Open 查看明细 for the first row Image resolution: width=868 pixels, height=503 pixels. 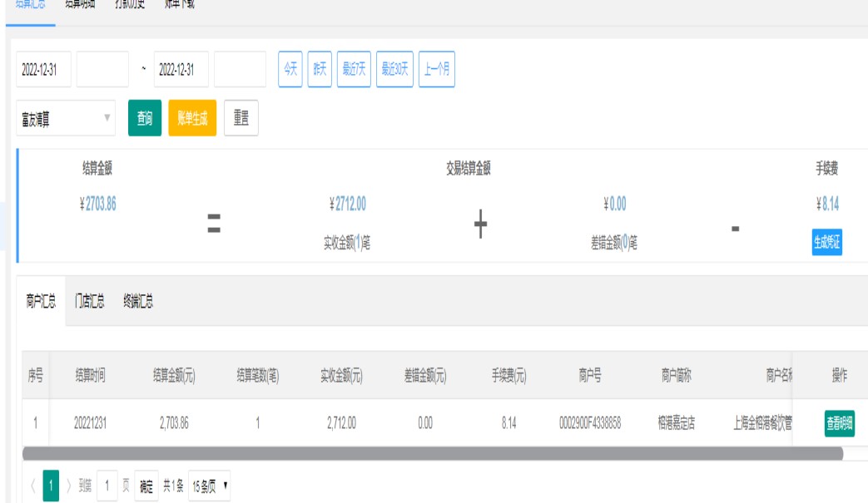click(x=839, y=422)
